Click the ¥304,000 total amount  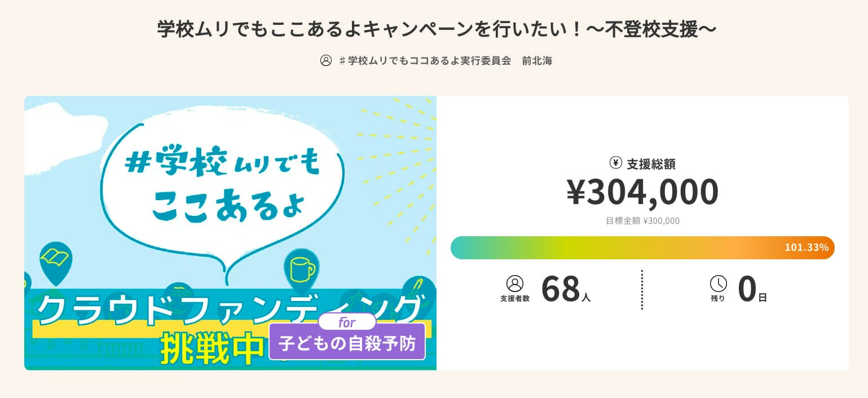tap(642, 192)
